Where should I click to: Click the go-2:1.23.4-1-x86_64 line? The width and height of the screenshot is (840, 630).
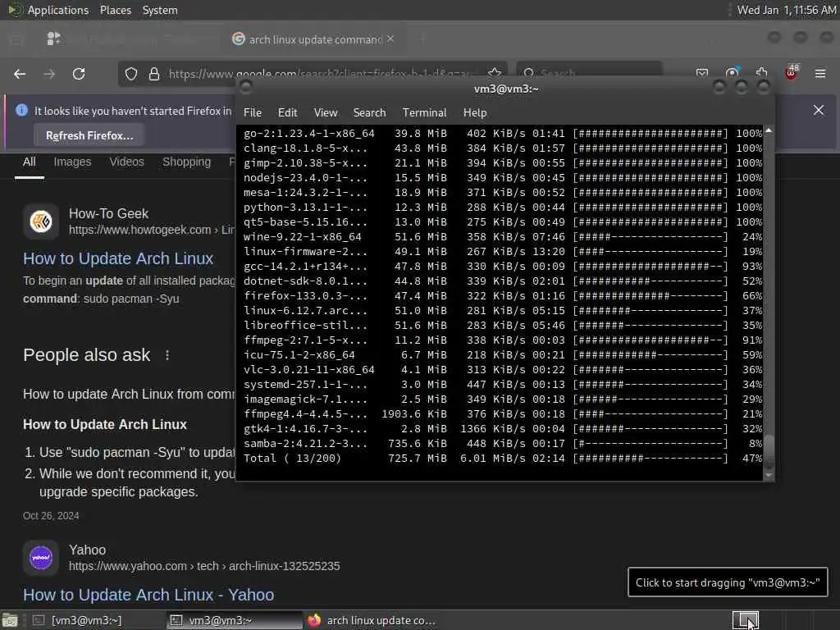503,134
